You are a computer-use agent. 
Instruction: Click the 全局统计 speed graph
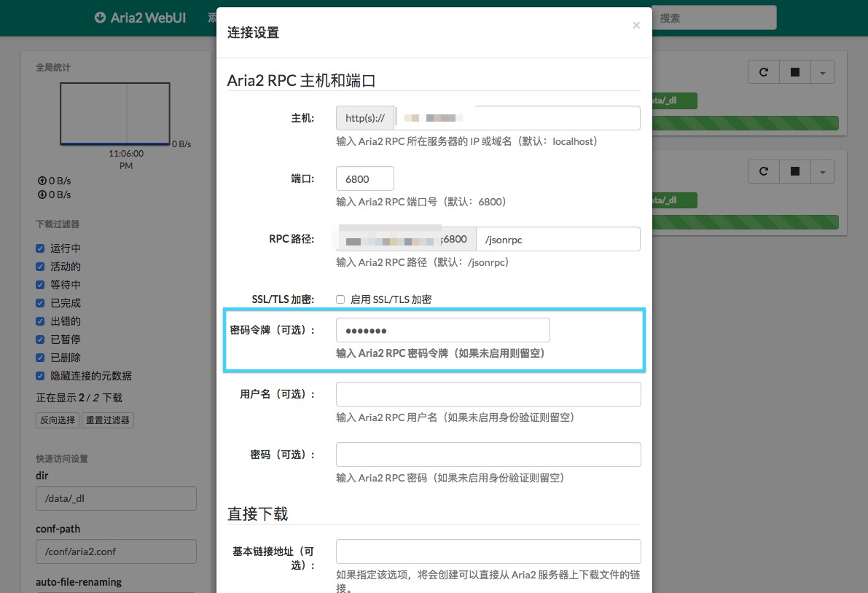tap(115, 113)
